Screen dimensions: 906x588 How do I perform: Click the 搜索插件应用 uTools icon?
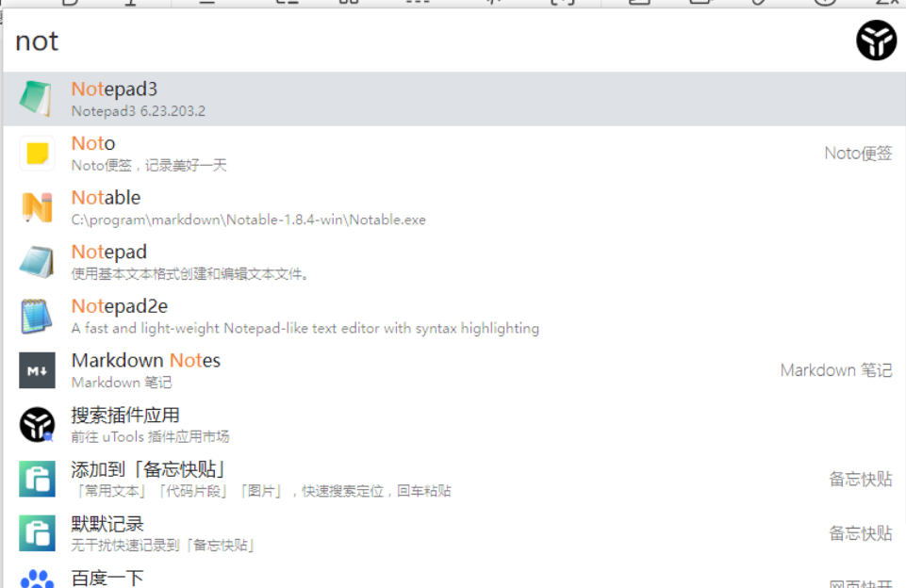click(x=37, y=425)
